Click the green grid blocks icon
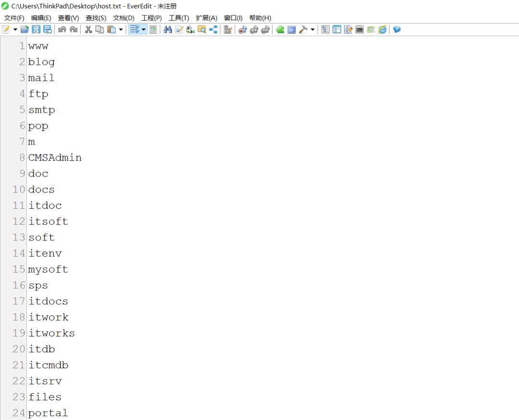 coord(371,29)
